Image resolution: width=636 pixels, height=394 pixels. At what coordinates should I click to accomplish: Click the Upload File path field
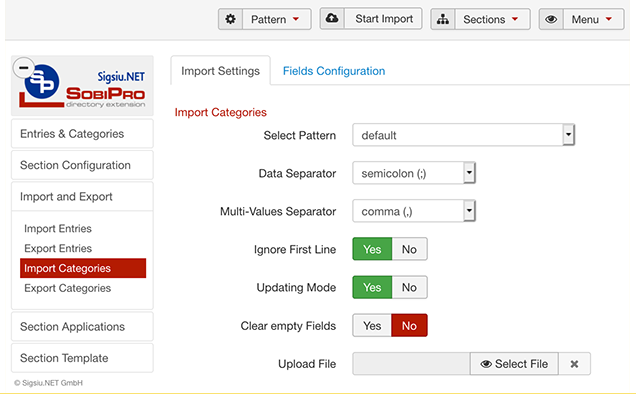click(411, 364)
